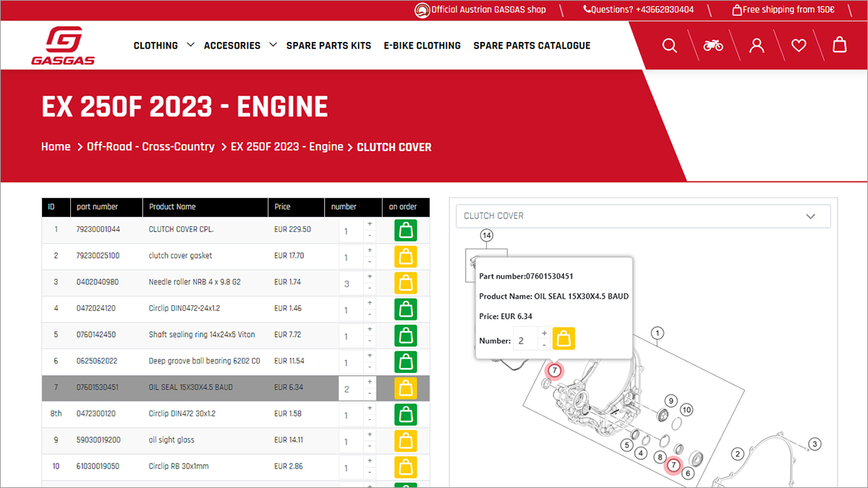Click the motorcycle bike finder icon
The width and height of the screenshot is (868, 488).
pyautogui.click(x=713, y=46)
